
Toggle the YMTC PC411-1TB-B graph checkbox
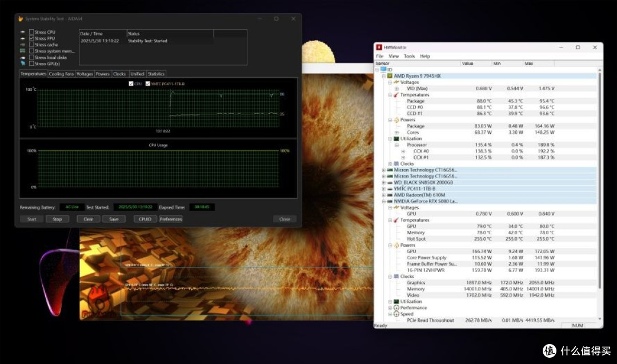[x=147, y=84]
